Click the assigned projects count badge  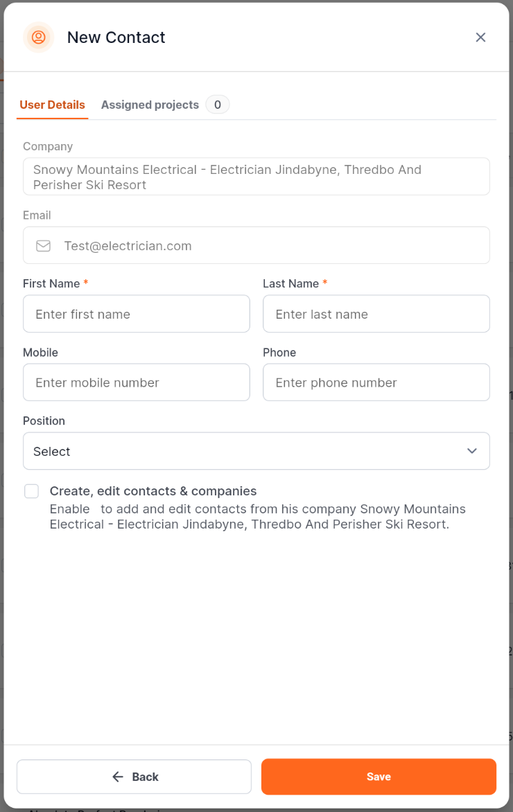[218, 105]
